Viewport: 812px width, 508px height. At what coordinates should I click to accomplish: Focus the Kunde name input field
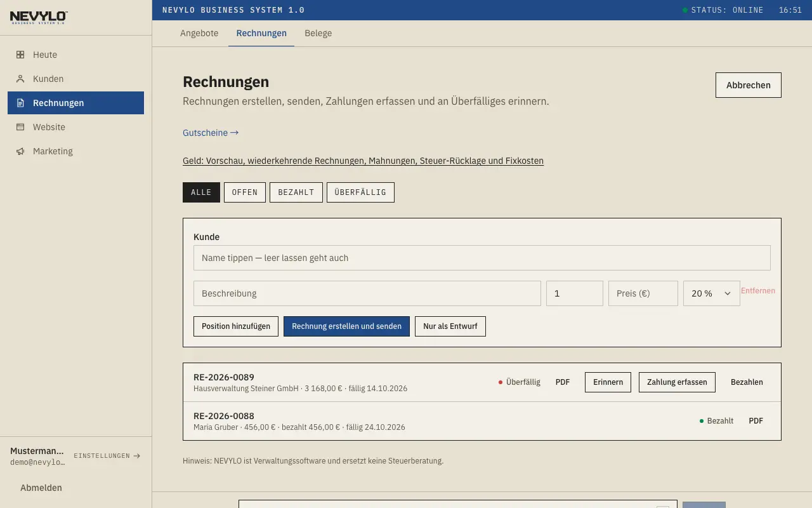(482, 258)
